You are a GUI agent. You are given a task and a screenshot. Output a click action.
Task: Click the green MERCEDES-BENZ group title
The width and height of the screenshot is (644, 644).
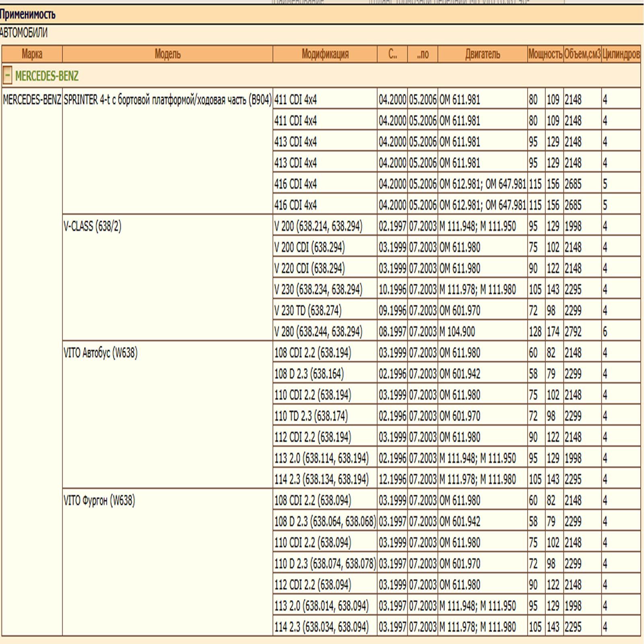coord(47,76)
